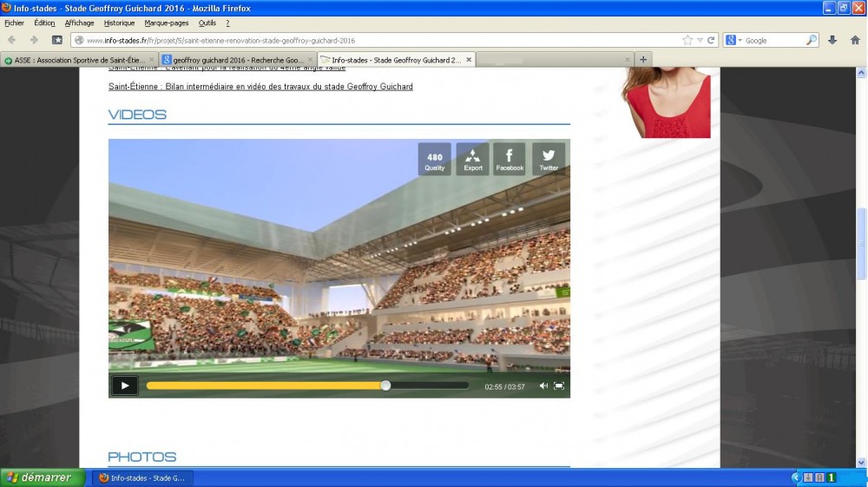Click the woman in red advertisement
The image size is (868, 487).
[666, 102]
